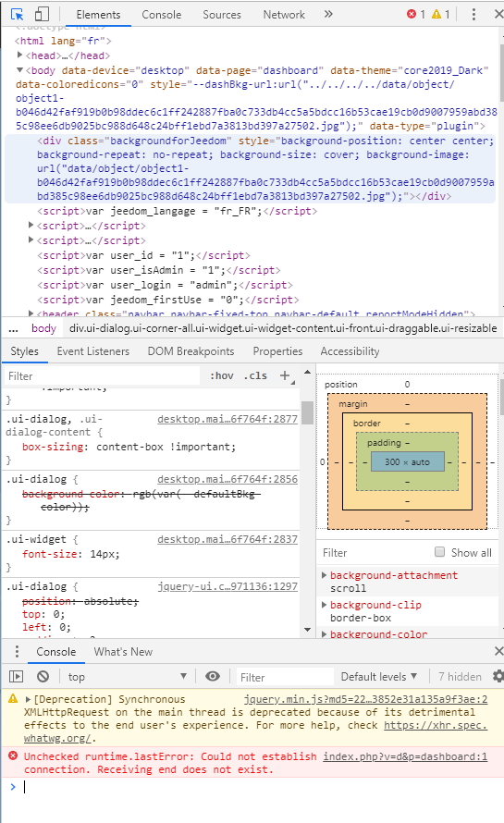Expand the second collapsed script node
The width and height of the screenshot is (504, 823).
tap(31, 240)
